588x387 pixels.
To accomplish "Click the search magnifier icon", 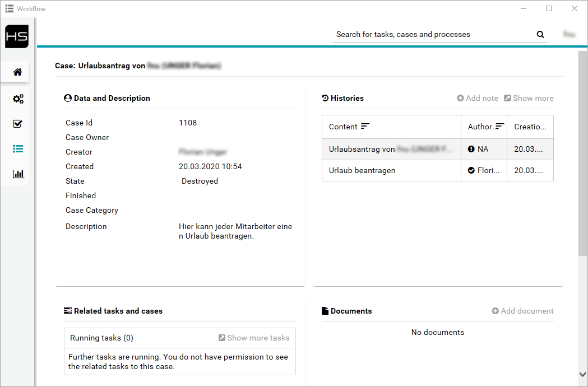I will (540, 35).
